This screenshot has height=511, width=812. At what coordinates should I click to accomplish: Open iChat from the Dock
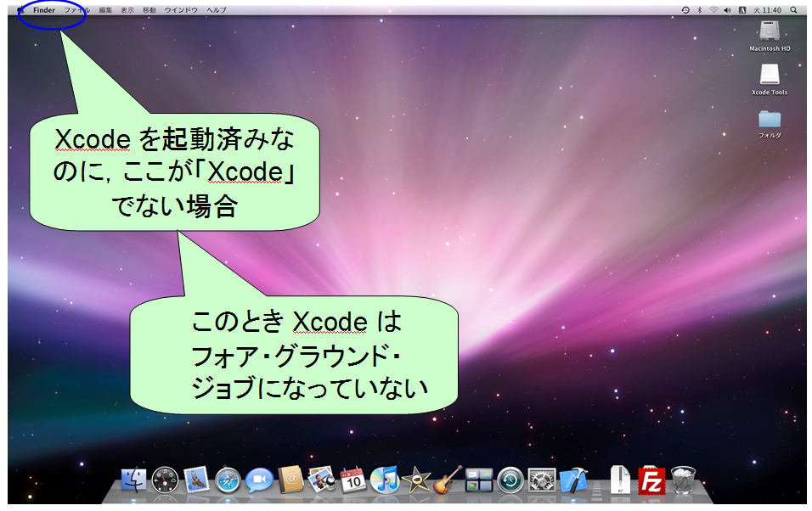click(259, 480)
